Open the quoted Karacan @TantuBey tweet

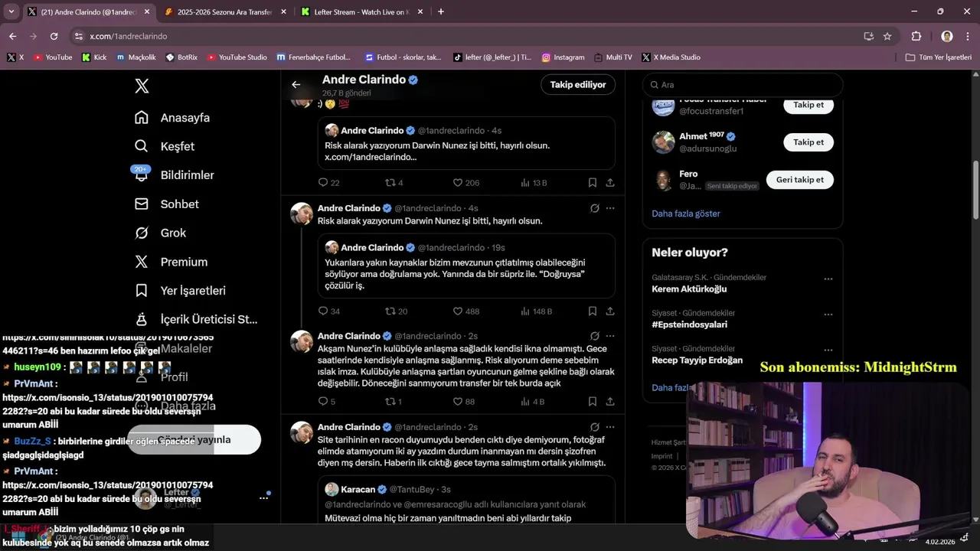click(x=466, y=499)
